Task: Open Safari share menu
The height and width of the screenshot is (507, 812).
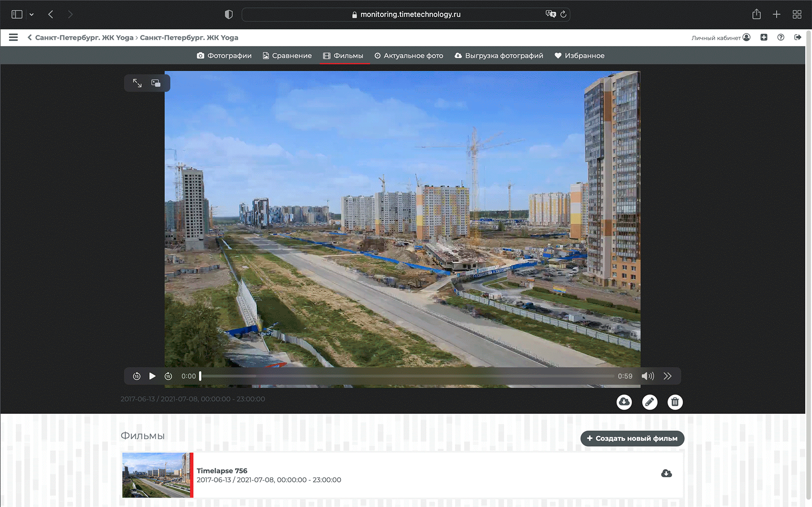Action: [757, 14]
